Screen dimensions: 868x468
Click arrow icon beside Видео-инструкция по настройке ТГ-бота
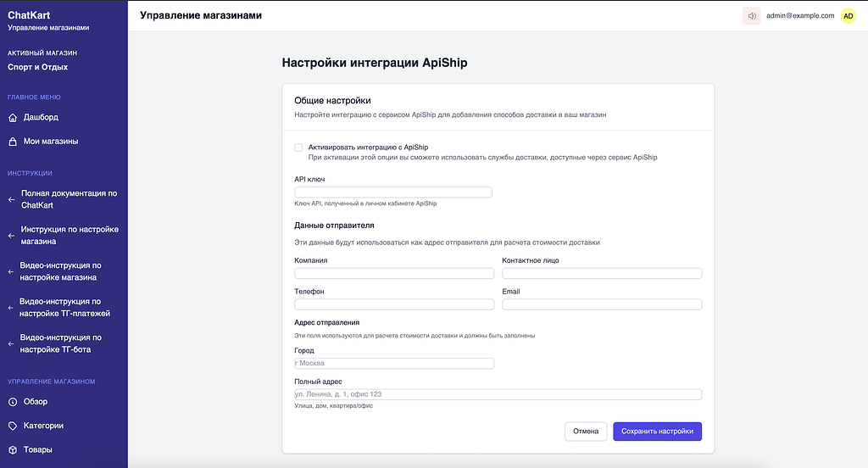pos(10,343)
